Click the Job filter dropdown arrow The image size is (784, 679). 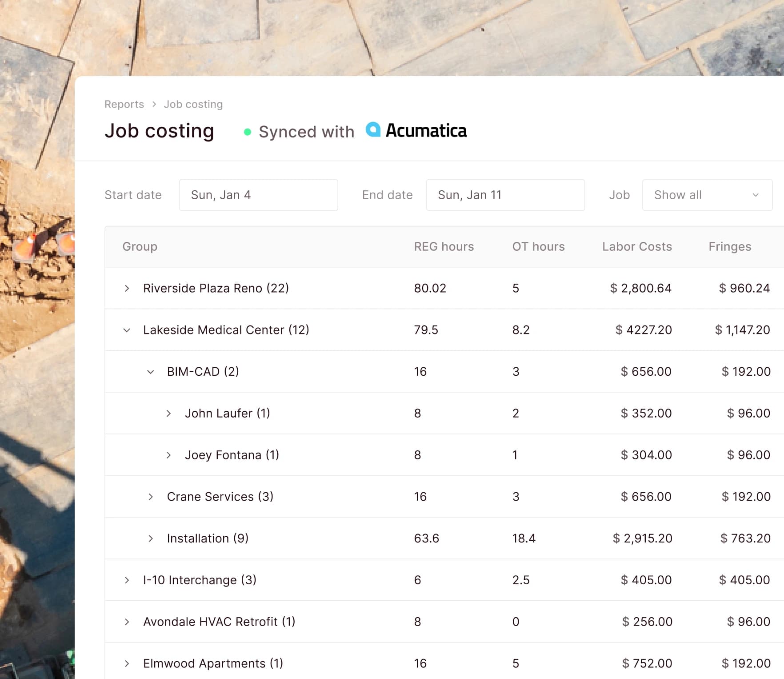(x=756, y=195)
